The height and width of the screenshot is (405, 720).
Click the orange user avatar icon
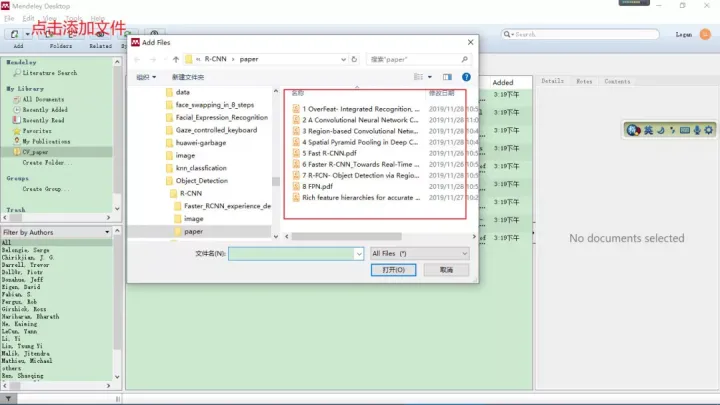coord(705,34)
